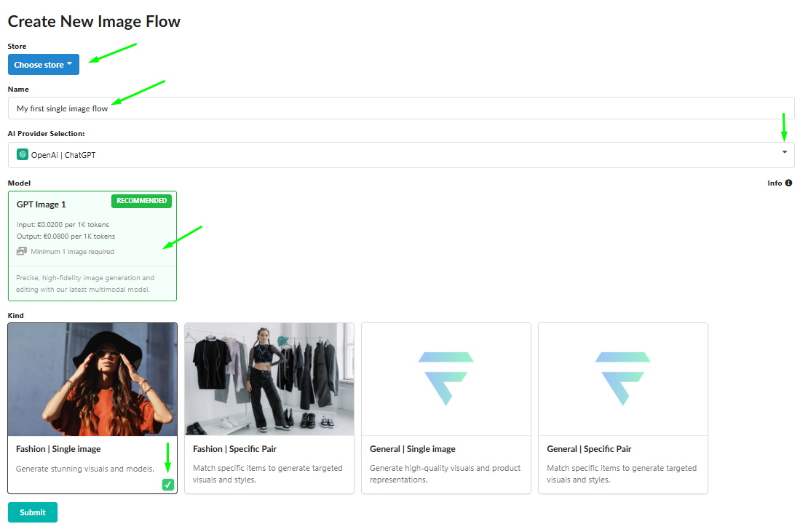
Task: Submit the new image flow form
Action: [33, 512]
